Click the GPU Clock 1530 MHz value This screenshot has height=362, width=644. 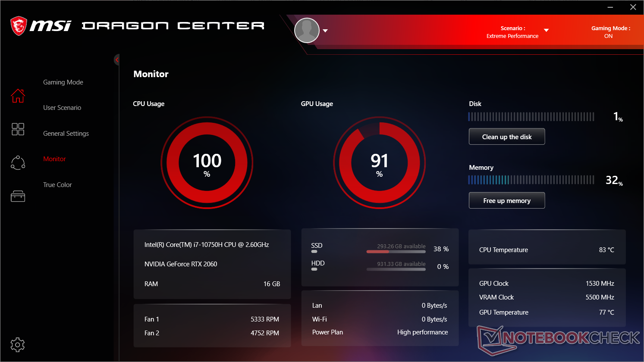point(600,284)
